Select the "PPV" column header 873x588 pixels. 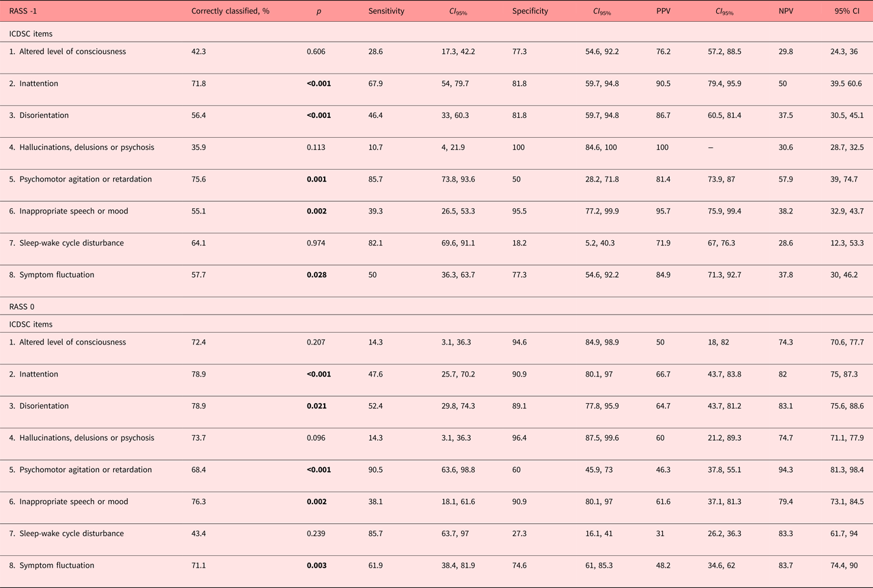(663, 12)
